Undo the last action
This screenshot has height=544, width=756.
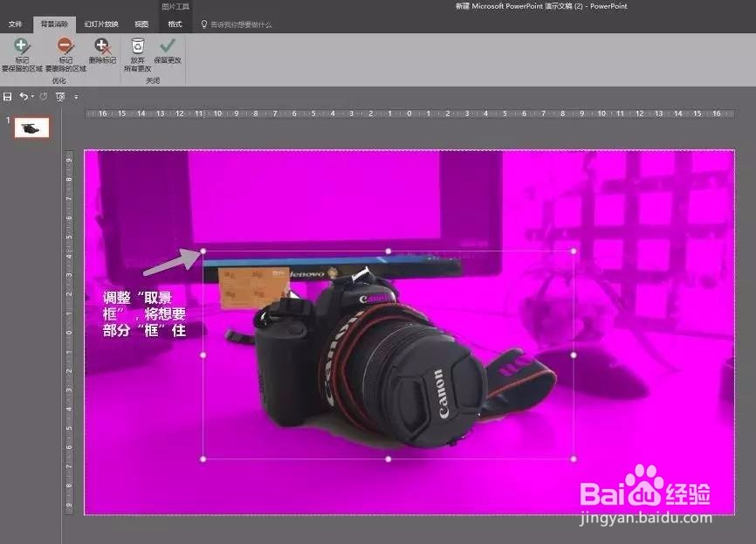(x=24, y=96)
